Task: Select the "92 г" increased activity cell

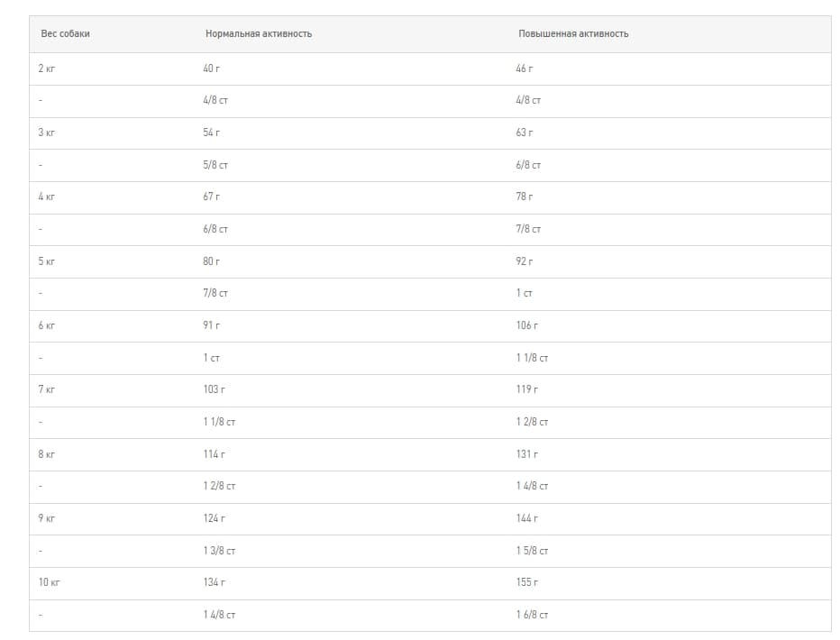Action: tap(525, 261)
